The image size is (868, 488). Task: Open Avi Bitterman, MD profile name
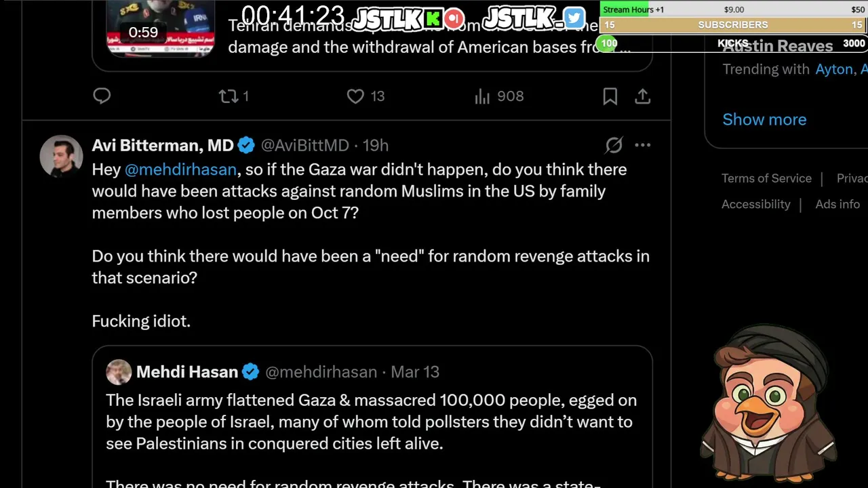(163, 145)
